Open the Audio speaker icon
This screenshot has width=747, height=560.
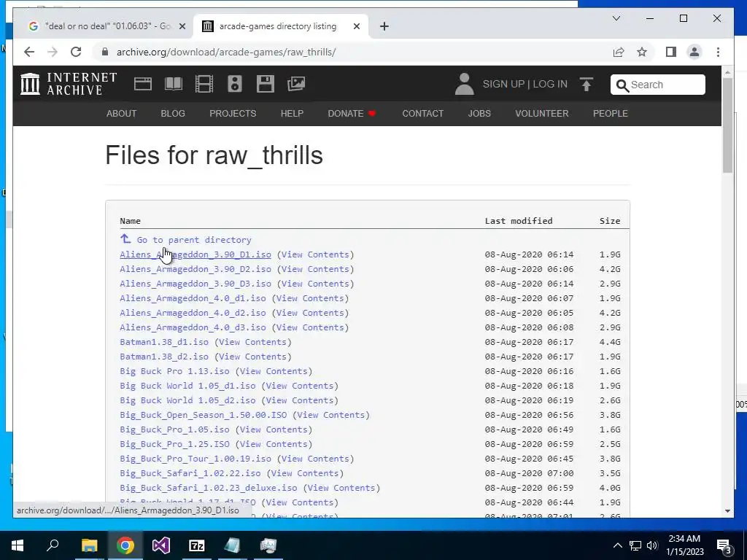[x=235, y=84]
